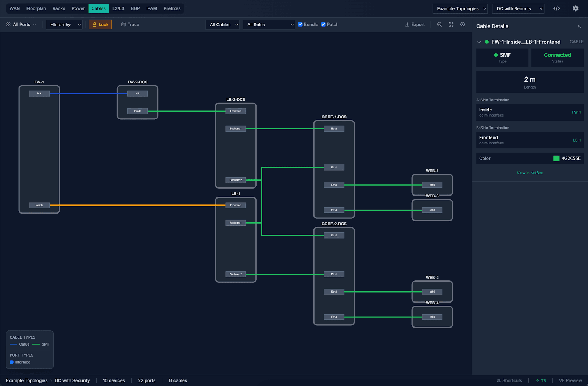Open the code view icon

tap(556, 8)
